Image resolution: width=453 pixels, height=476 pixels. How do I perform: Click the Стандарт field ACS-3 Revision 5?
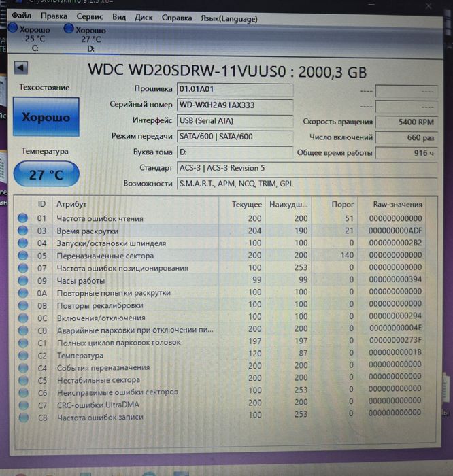click(x=307, y=168)
